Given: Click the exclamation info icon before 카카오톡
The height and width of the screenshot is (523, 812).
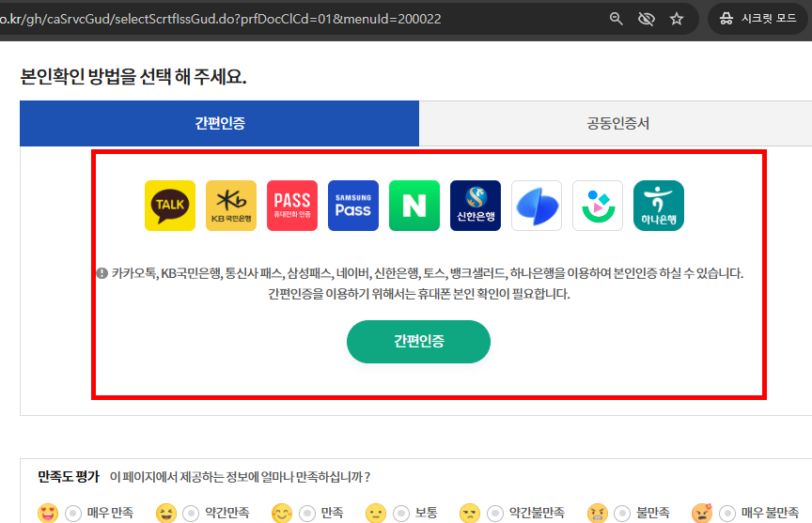Looking at the screenshot, I should click(102, 273).
